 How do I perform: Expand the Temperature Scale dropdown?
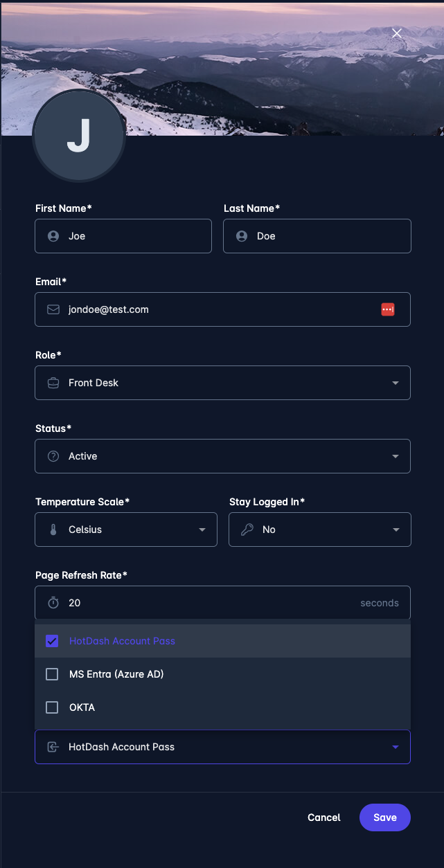202,530
